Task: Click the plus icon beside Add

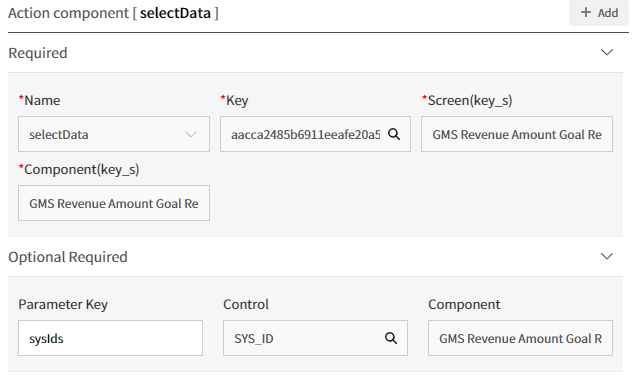Action: [586, 12]
